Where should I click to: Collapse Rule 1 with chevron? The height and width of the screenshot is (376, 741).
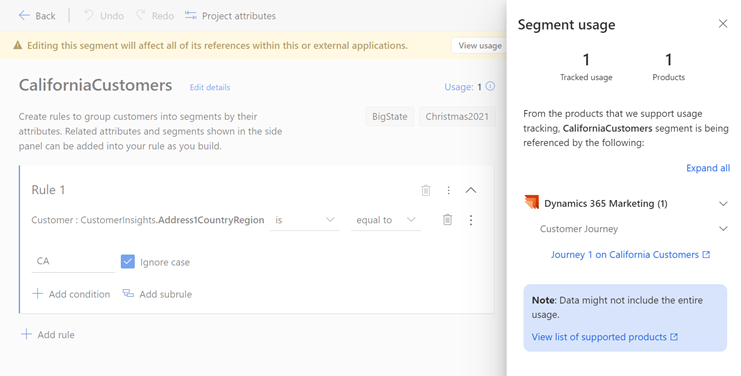tap(471, 190)
